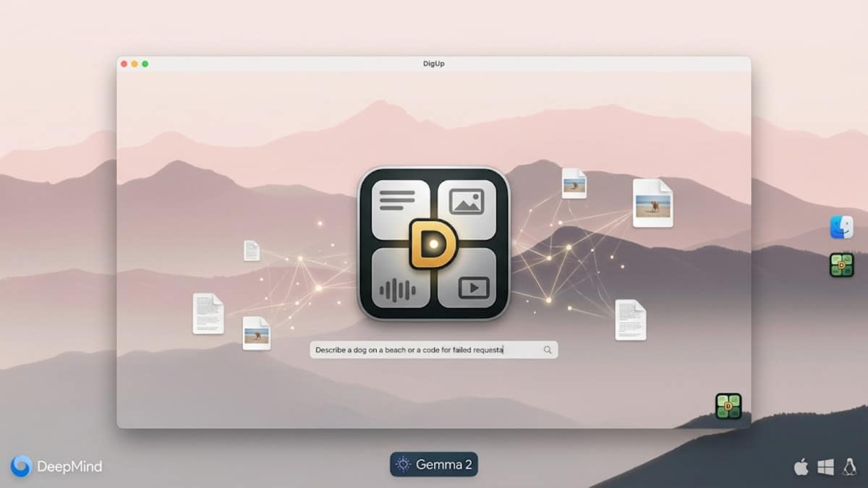Click the image tile in DigUp logo

pyautogui.click(x=467, y=210)
